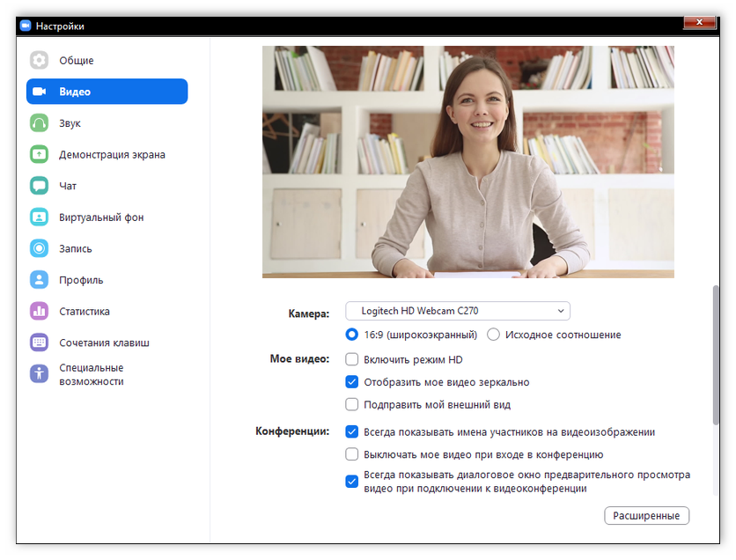Click the Чат speech bubble icon
The height and width of the screenshot is (560, 736).
click(x=39, y=186)
